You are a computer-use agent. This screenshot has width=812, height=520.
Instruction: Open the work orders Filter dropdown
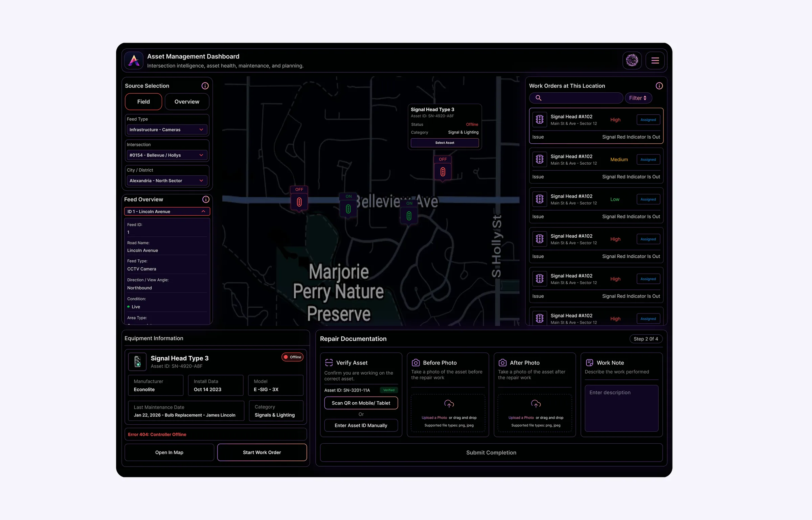point(638,98)
